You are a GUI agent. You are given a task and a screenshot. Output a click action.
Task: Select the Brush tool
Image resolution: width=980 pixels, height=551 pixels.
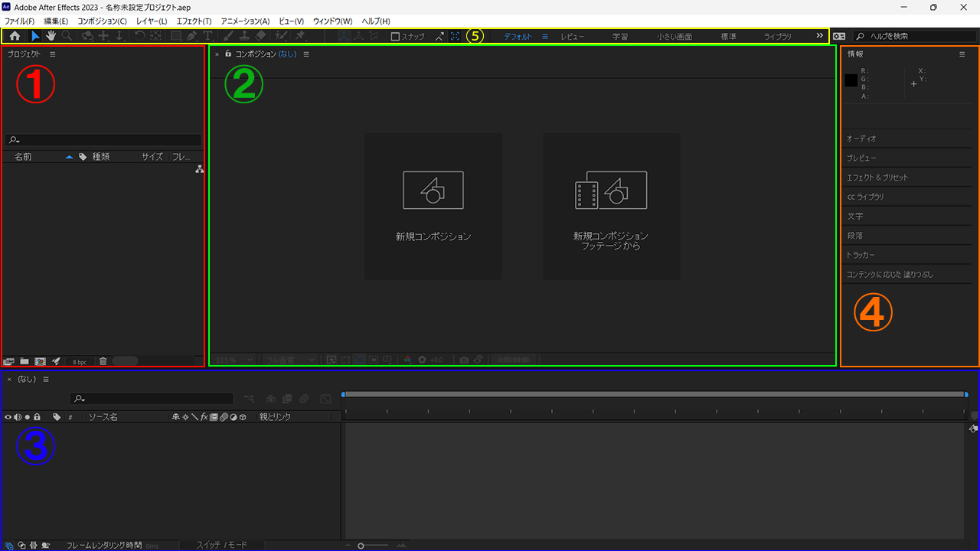(x=228, y=36)
